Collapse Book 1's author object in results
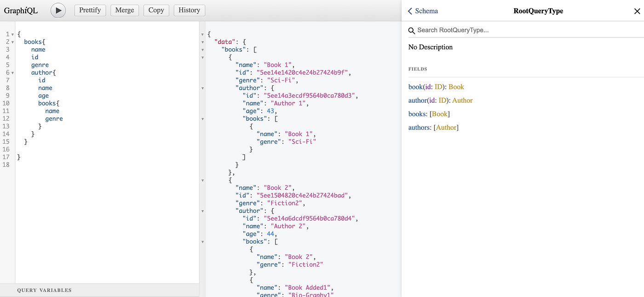The image size is (644, 297). click(202, 87)
